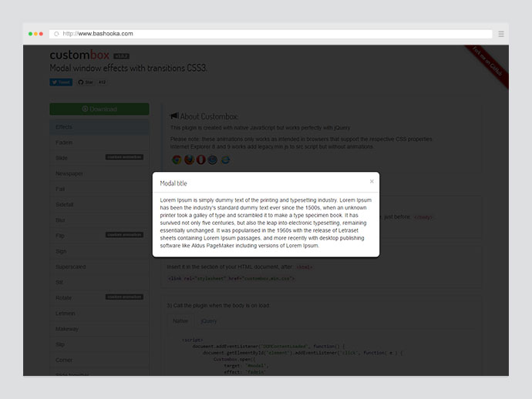Screen dimensions: 532x399
Task: Click the version badge next to custombox
Action: click(x=121, y=56)
